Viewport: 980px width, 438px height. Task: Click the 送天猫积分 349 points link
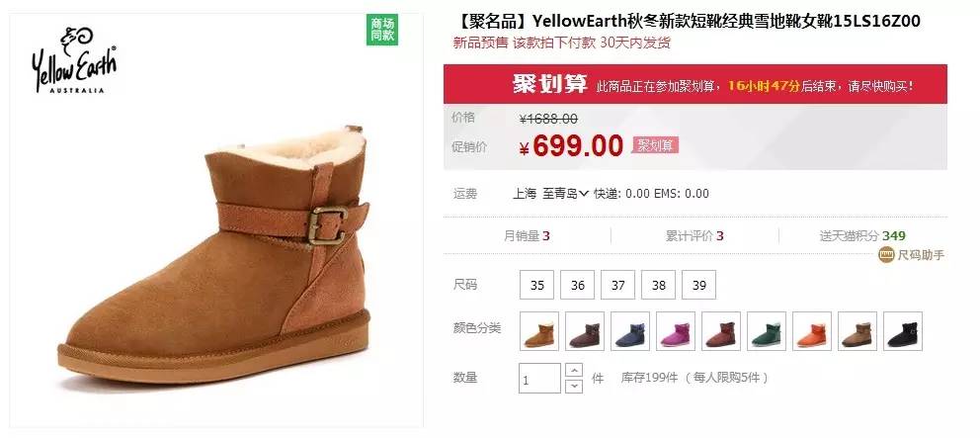[x=862, y=236]
